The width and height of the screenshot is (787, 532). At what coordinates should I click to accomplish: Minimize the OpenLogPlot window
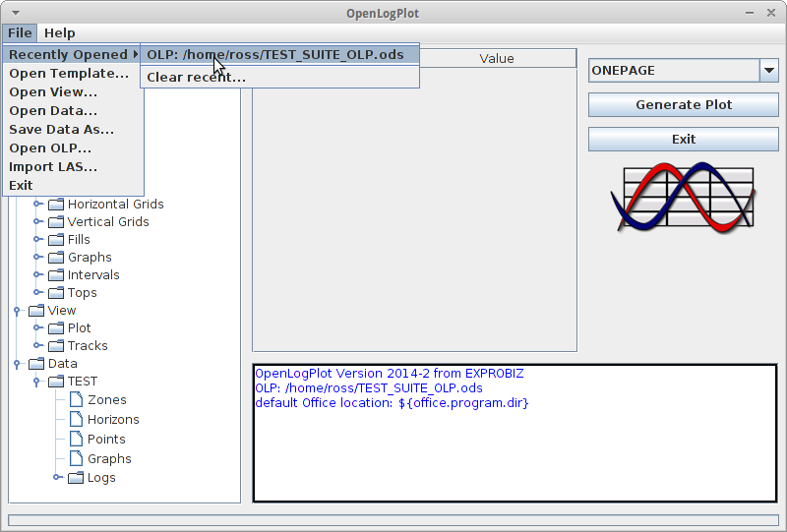pos(750,13)
